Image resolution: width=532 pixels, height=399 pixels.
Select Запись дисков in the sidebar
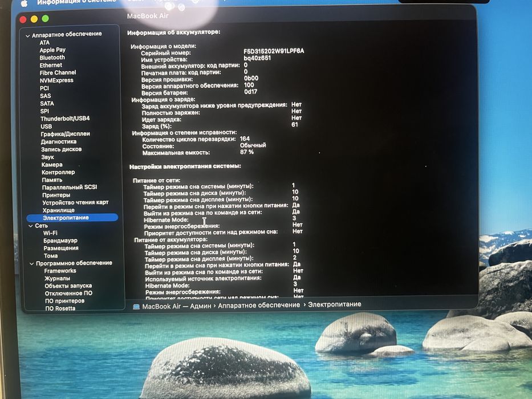pyautogui.click(x=62, y=149)
